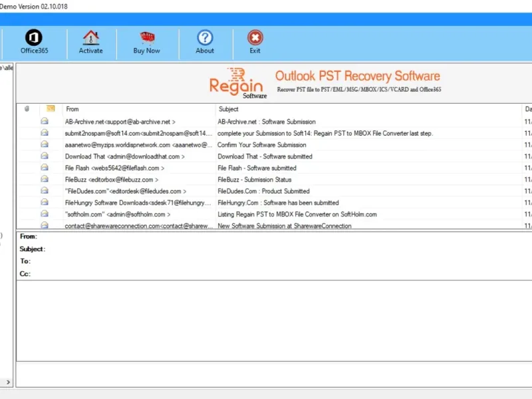Screen dimensions: 532x399
Task: Click envelope icon of FileBuzz email
Action: (45, 179)
